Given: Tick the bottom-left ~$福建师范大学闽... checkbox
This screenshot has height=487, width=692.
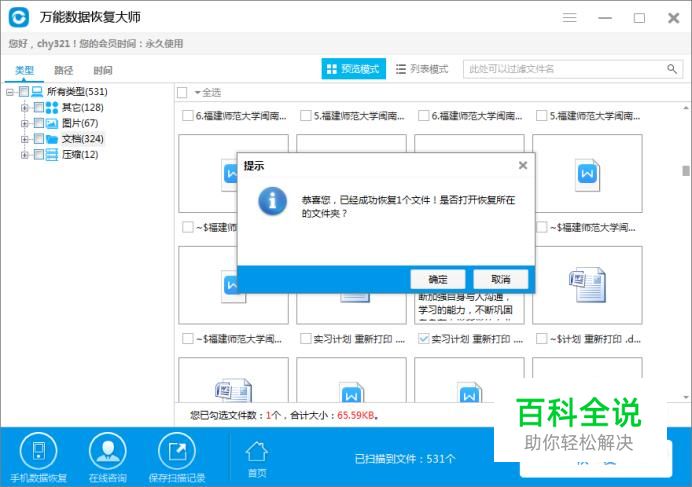Looking at the screenshot, I should (188, 339).
